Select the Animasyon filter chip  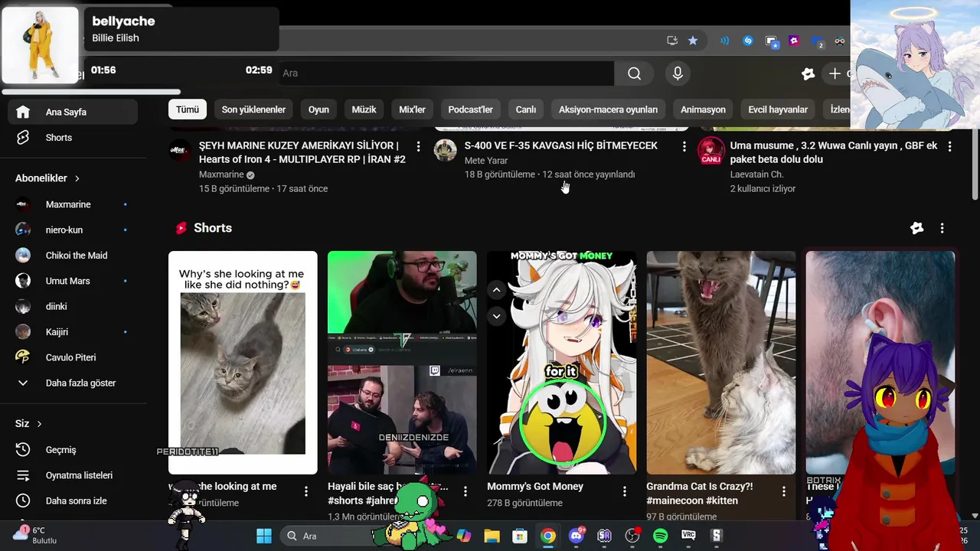[x=703, y=109]
